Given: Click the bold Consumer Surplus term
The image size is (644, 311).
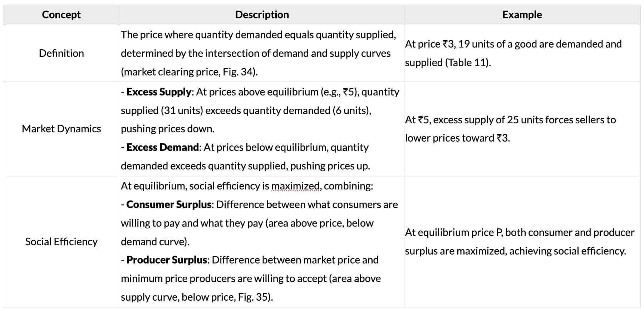Looking at the screenshot, I should click(x=169, y=204).
